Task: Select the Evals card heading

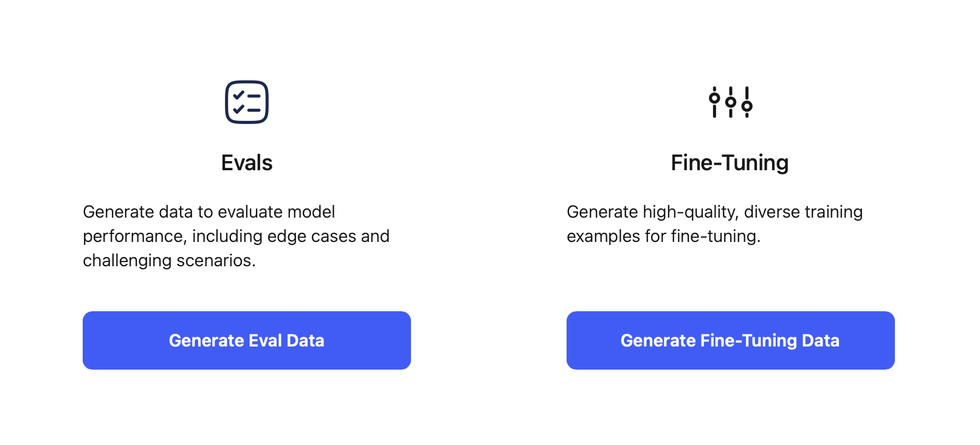Action: (247, 162)
